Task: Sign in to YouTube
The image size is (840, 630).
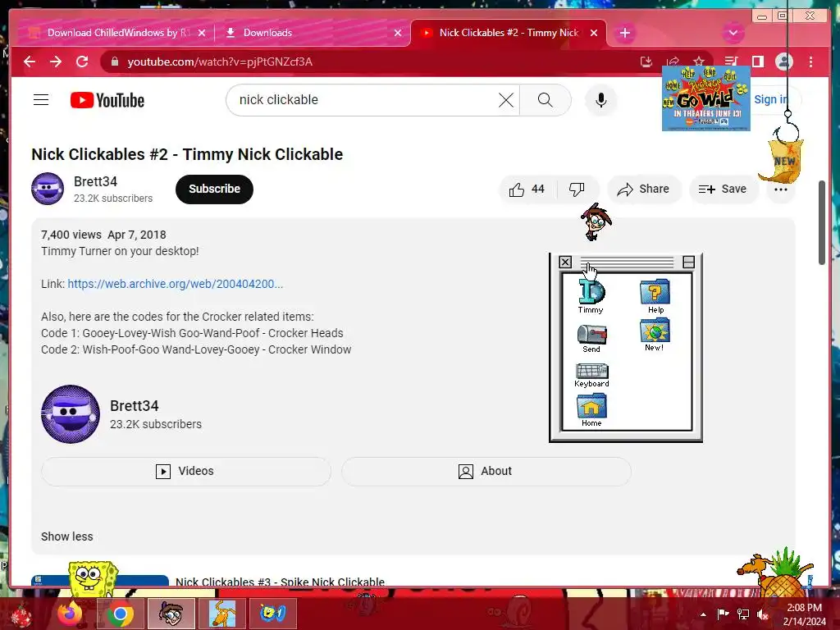Action: (771, 99)
